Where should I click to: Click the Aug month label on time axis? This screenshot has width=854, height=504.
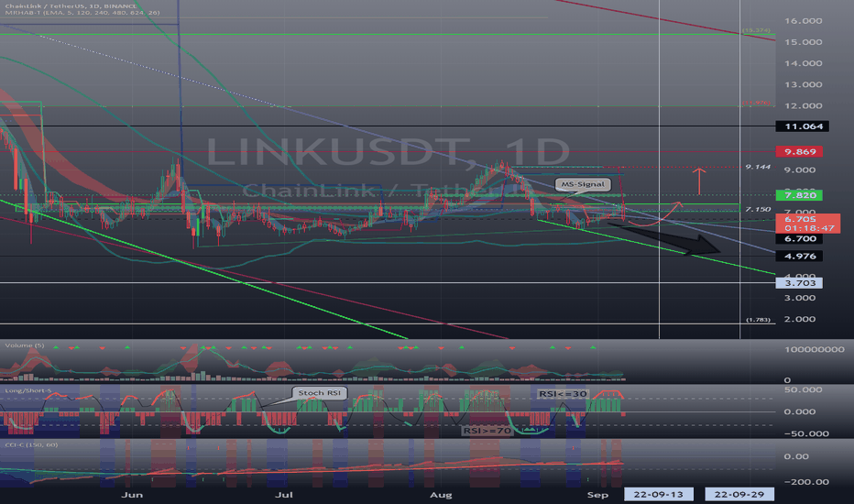point(441,495)
